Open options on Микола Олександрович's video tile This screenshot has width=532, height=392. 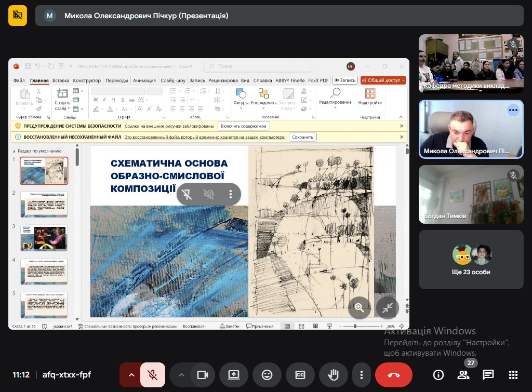click(x=513, y=110)
